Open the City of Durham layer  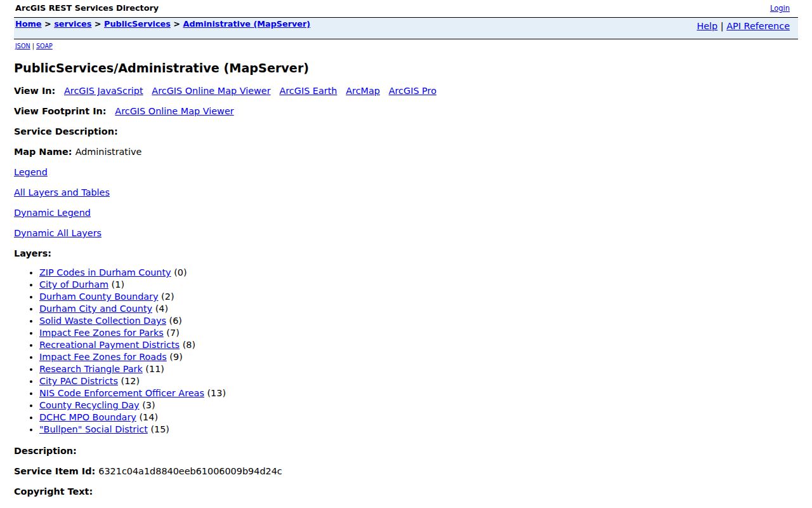pos(74,284)
